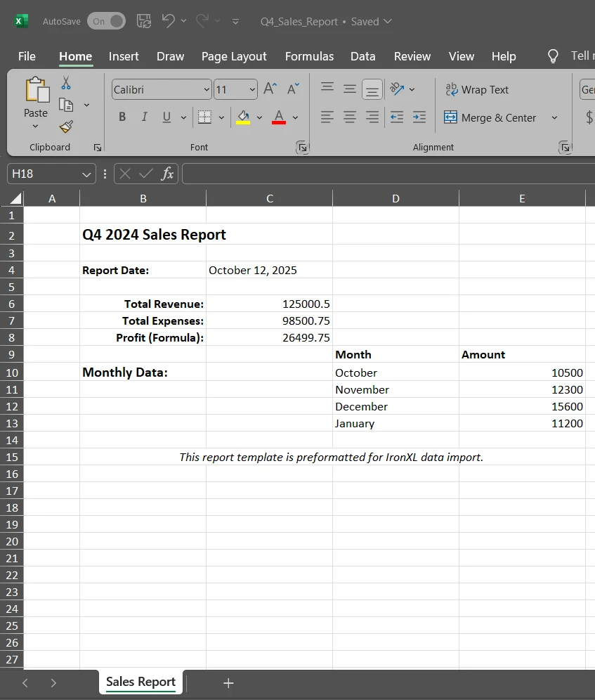Expand the font size dropdown
Image resolution: width=595 pixels, height=700 pixels.
[252, 89]
